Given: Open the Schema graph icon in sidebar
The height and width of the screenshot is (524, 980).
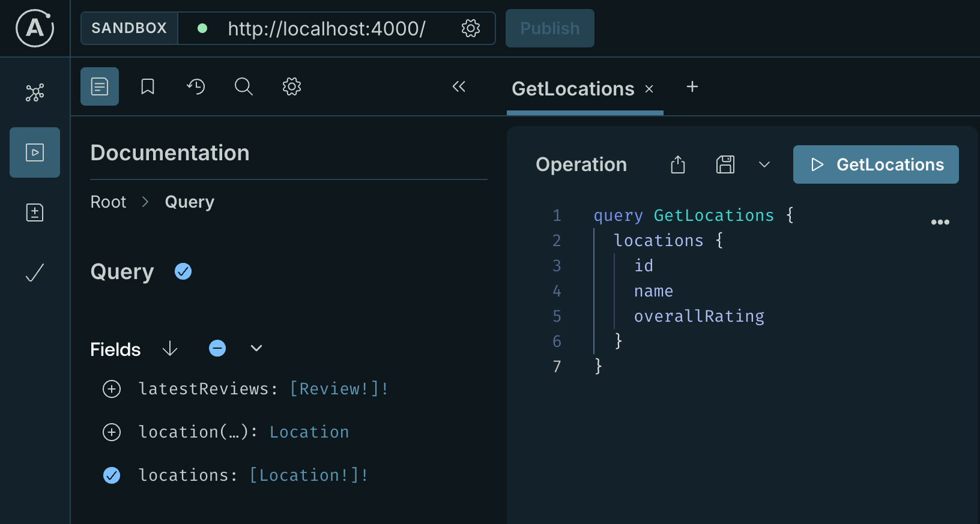Looking at the screenshot, I should tap(35, 92).
